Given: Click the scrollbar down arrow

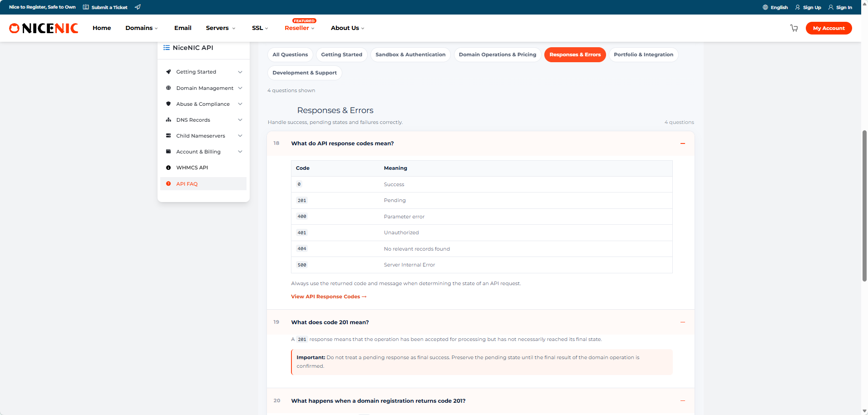Looking at the screenshot, I should (864, 411).
